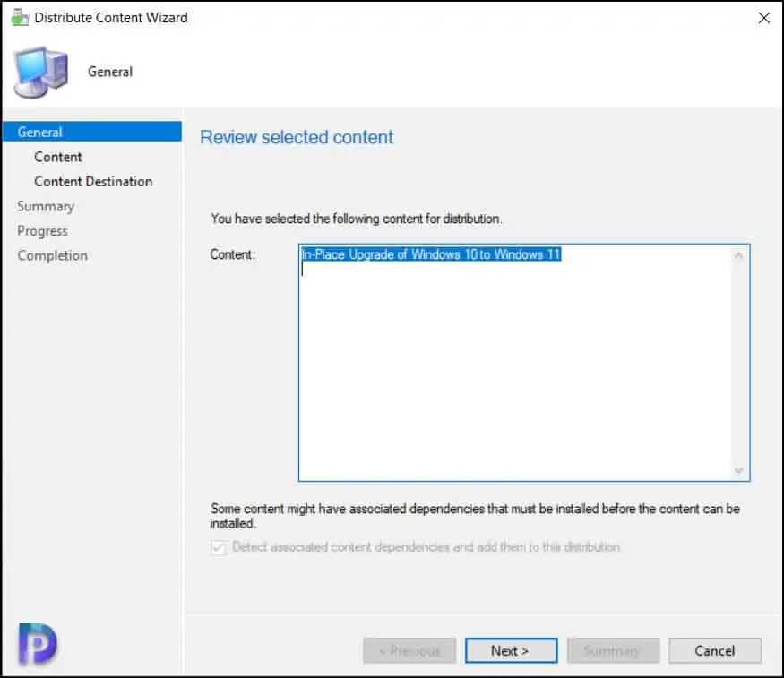The width and height of the screenshot is (784, 678).
Task: Click the Review selected content heading
Action: (297, 137)
